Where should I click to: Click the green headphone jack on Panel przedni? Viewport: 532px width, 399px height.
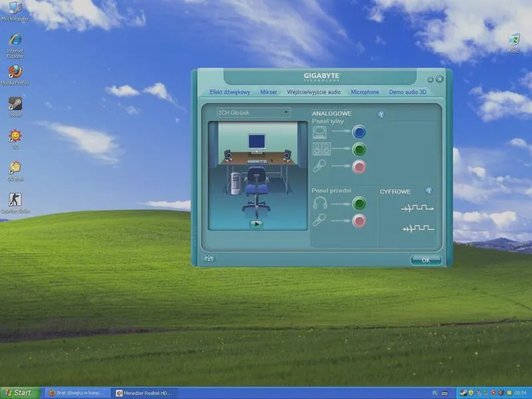click(359, 203)
